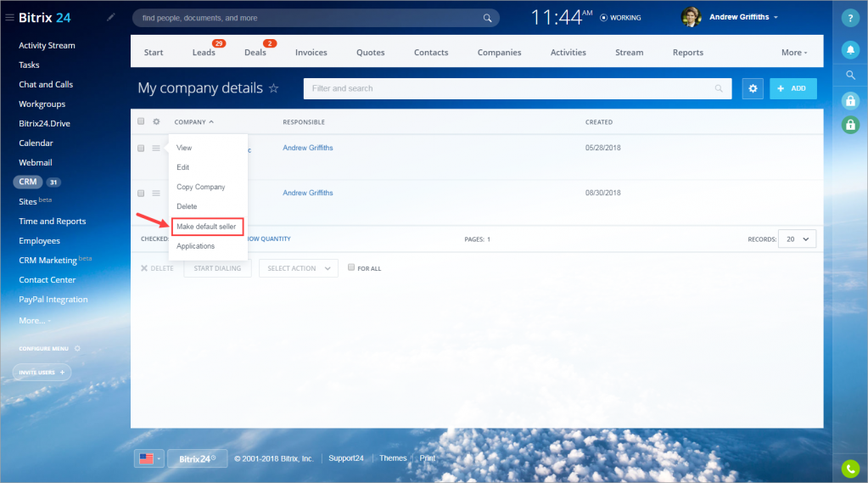Click the magnifier in the top search bar
This screenshot has width=868, height=483.
coord(487,18)
